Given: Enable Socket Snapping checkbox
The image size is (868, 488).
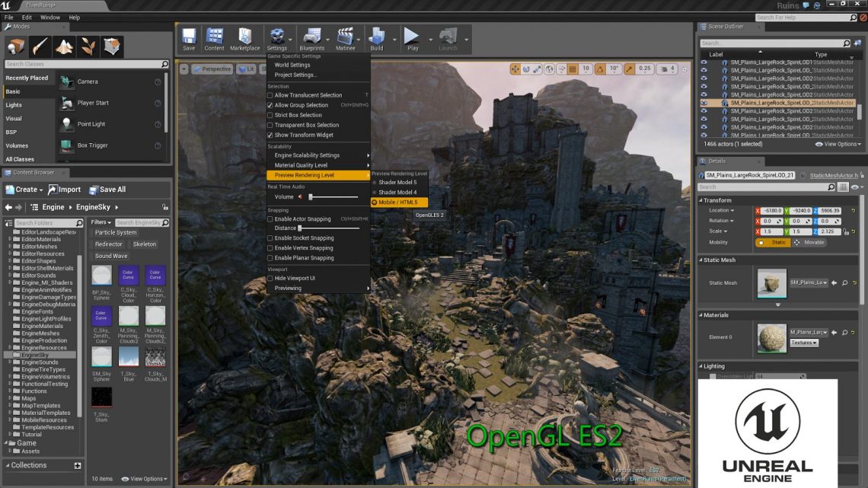Looking at the screenshot, I should [x=270, y=238].
